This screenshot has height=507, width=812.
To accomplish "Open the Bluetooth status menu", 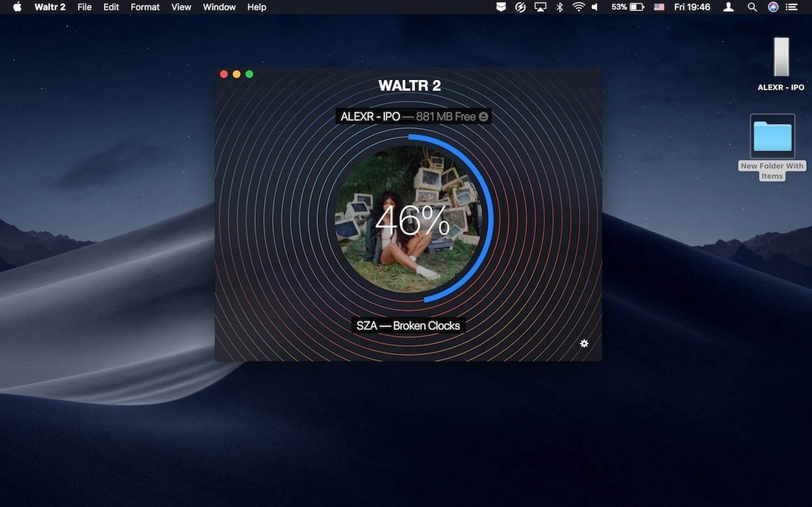I will point(559,7).
